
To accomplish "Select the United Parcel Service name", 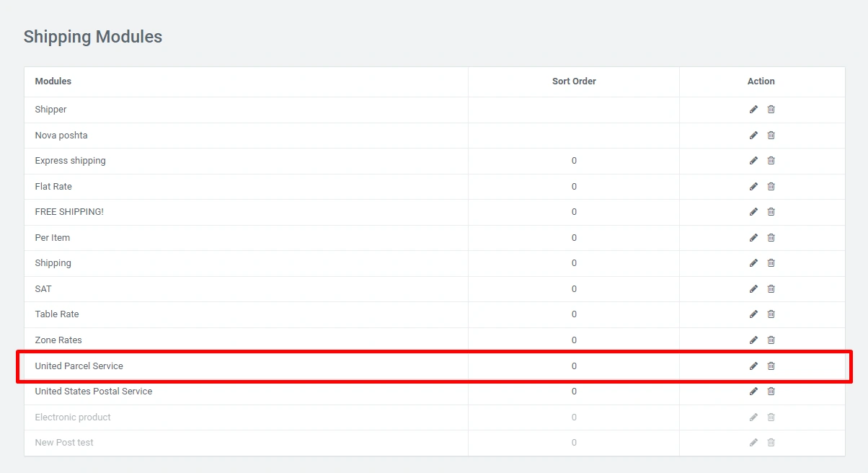I will [x=79, y=366].
